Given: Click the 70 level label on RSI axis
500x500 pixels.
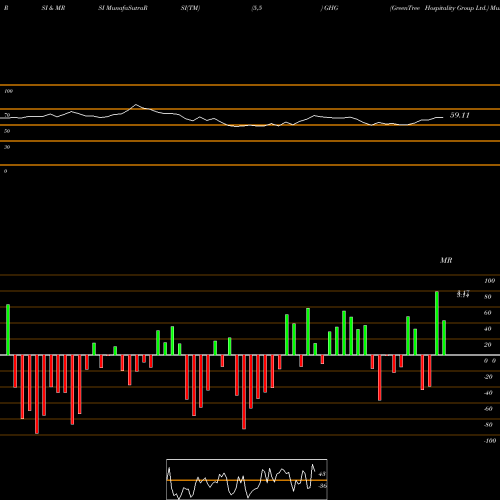Looking at the screenshot, I should click(7, 115).
